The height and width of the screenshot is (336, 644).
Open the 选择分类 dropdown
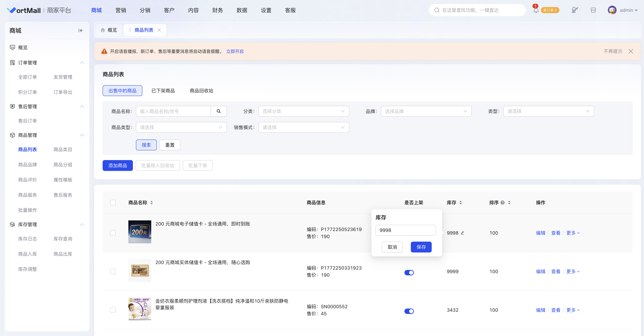tap(303, 111)
